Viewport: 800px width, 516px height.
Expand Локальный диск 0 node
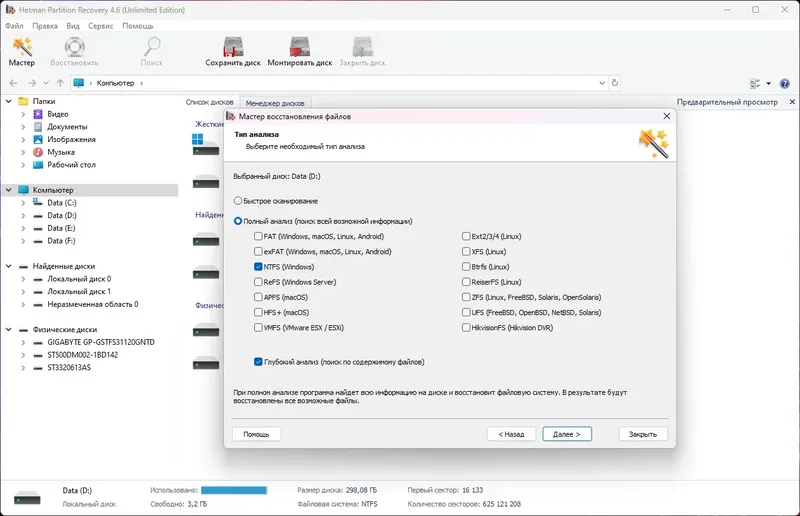point(23,279)
